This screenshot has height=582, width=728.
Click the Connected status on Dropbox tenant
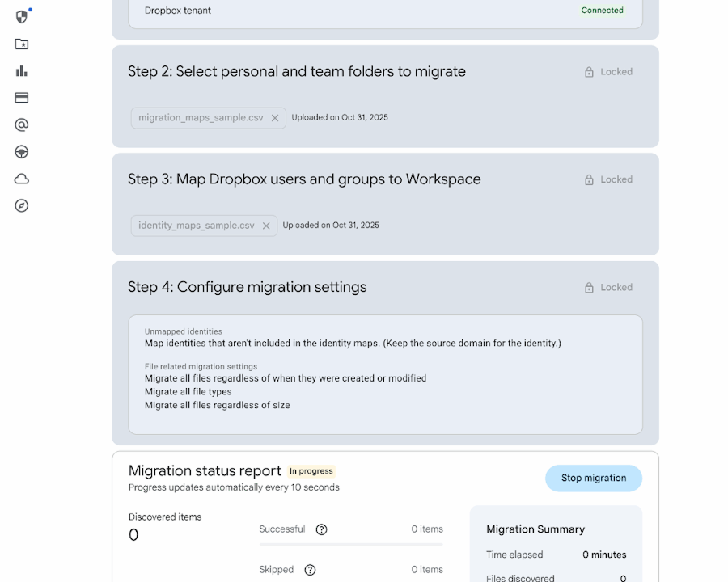[602, 10]
